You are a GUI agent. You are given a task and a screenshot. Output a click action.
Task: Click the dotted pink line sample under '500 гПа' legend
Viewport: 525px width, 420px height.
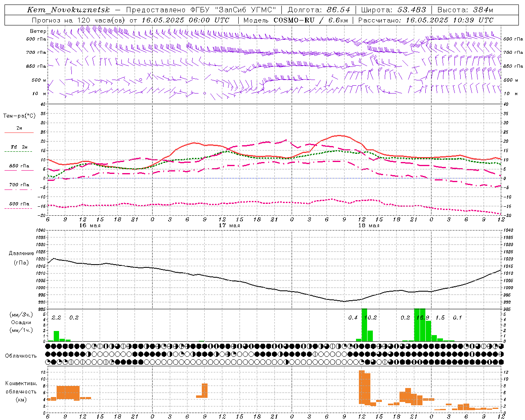18,208
